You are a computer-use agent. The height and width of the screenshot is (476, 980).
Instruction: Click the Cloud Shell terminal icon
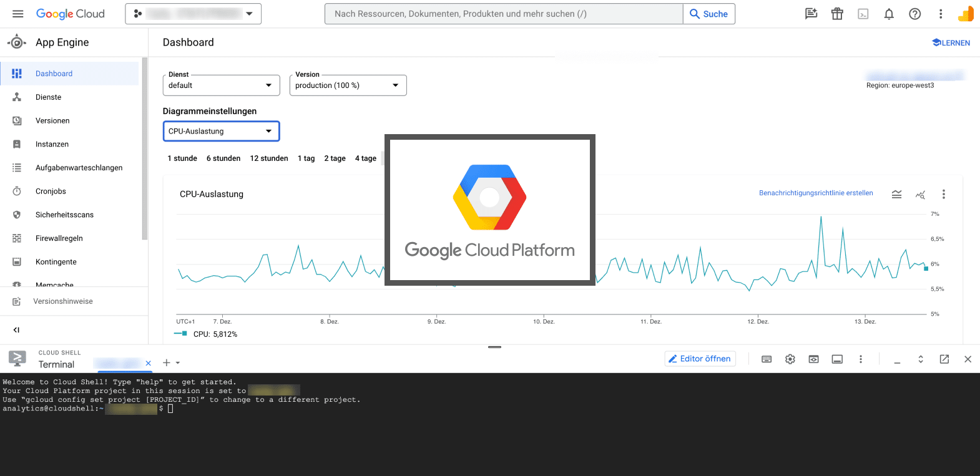tap(17, 358)
